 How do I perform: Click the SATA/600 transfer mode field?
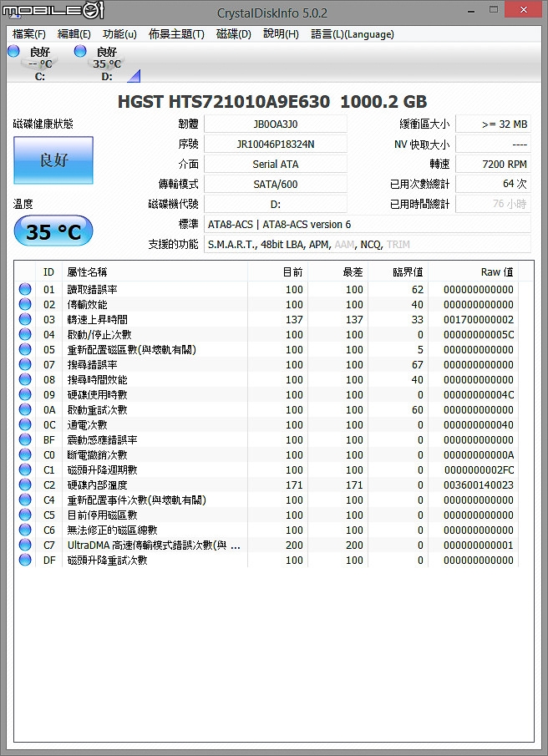(275, 184)
